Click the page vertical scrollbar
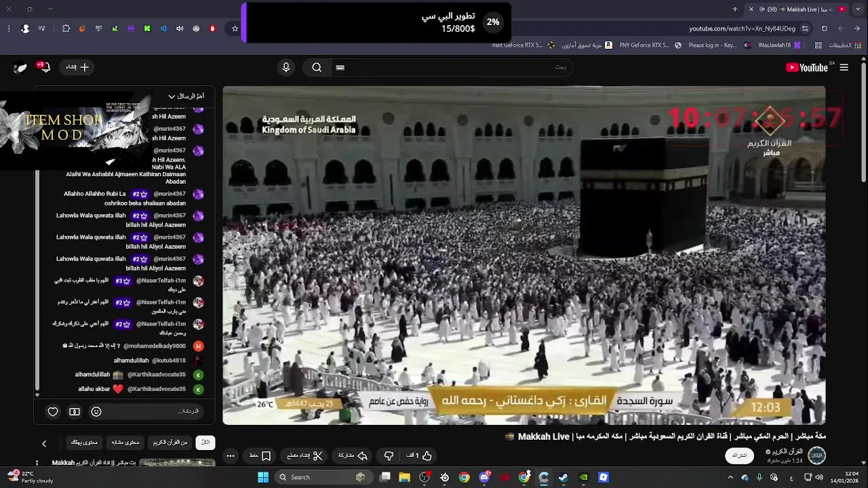Image resolution: width=868 pixels, height=488 pixels. click(863, 122)
